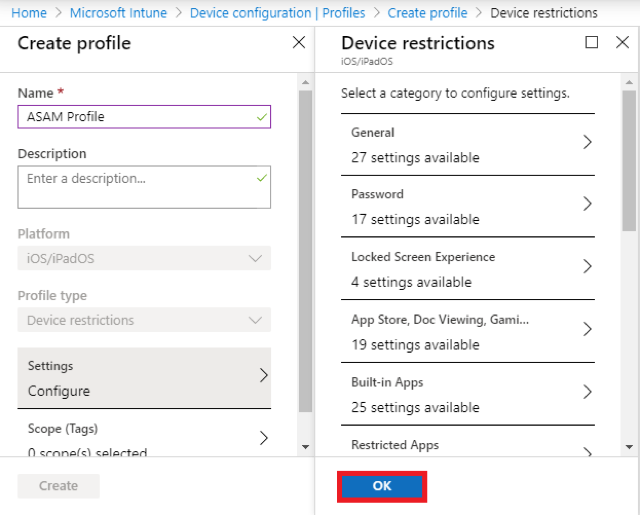Click Device restrictions pane scroll up arrow

click(629, 82)
